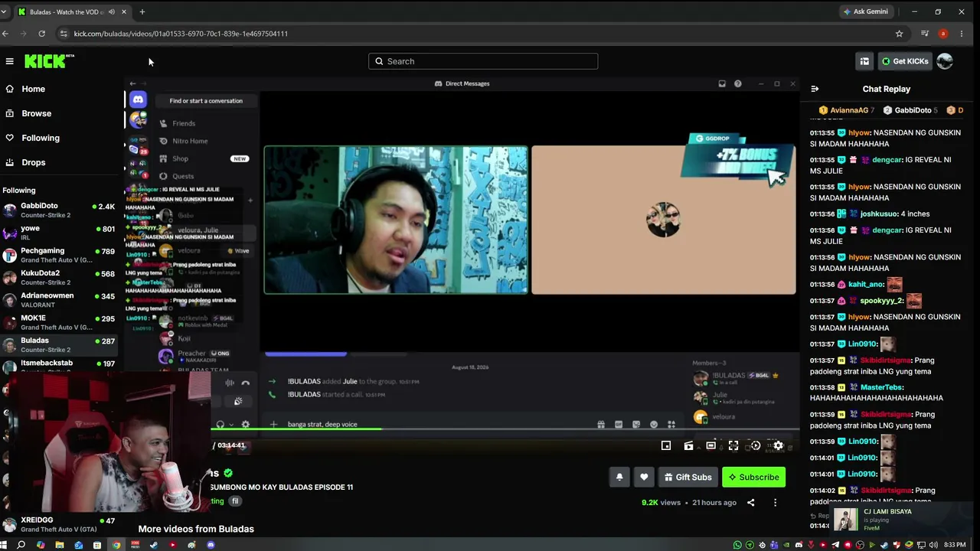Select Buladas channel in Following list
Image resolution: width=980 pixels, height=551 pixels.
(x=60, y=344)
